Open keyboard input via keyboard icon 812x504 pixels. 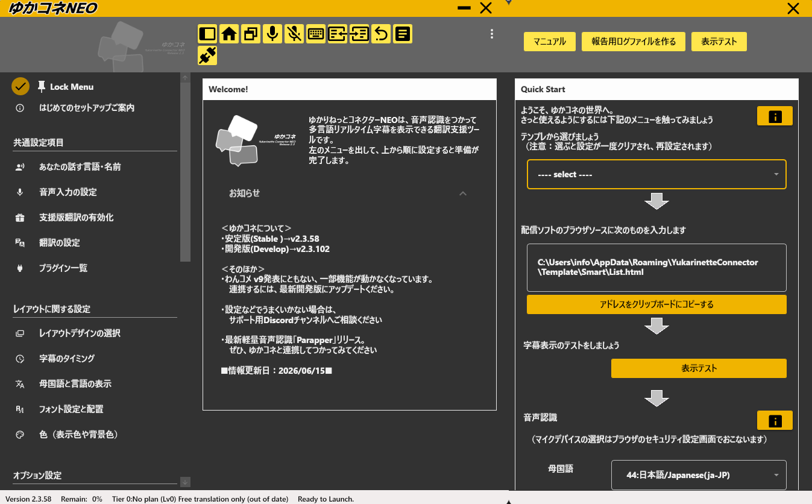(316, 34)
